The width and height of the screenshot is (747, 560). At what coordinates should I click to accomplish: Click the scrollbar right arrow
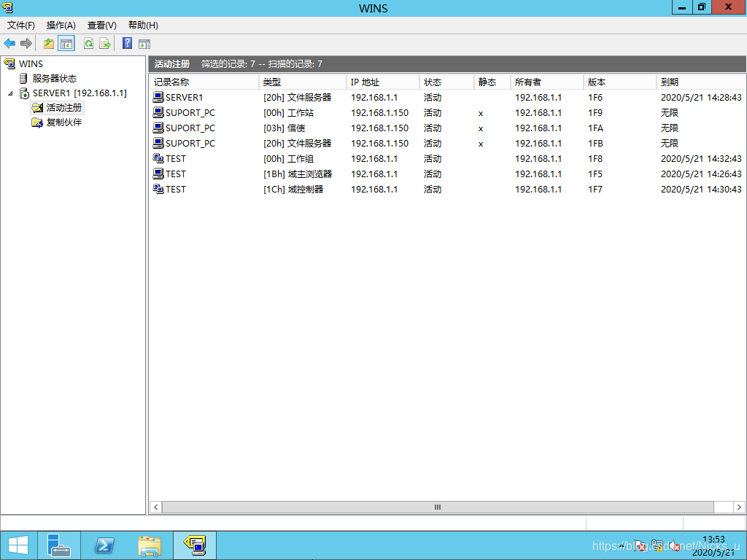pos(739,507)
